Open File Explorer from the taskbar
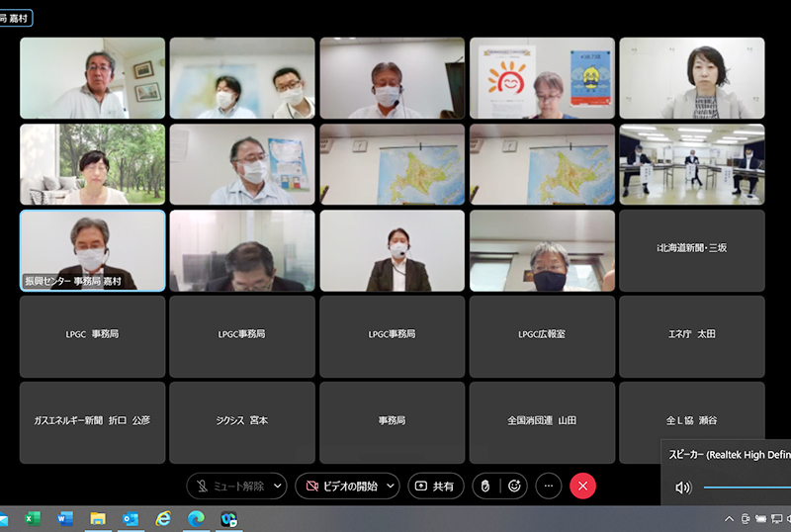Viewport: 791px width, 532px height. pos(98,518)
